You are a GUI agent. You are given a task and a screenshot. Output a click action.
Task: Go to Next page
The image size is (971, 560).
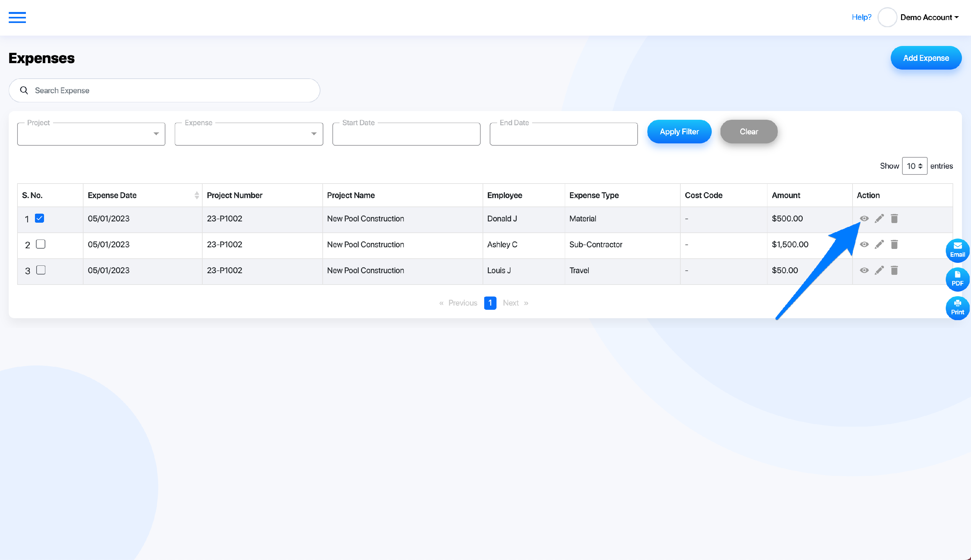pyautogui.click(x=516, y=303)
